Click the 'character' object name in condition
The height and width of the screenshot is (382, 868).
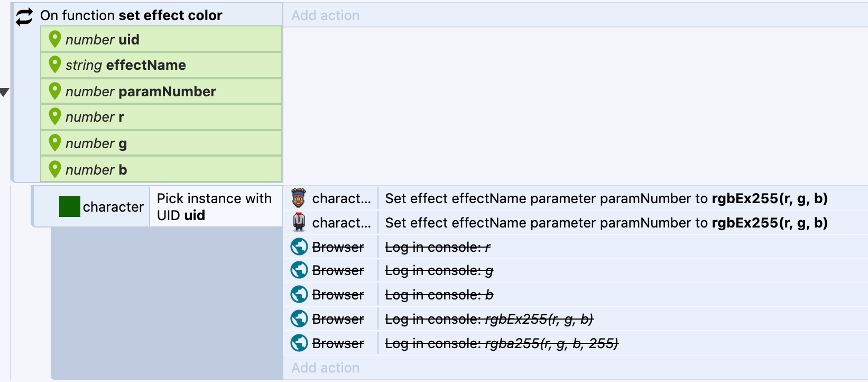113,207
